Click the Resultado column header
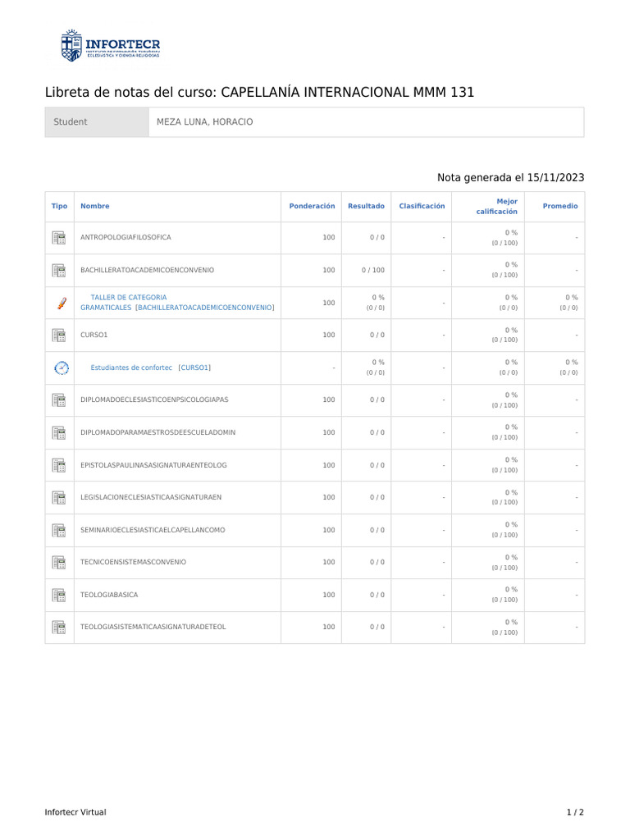The width and height of the screenshot is (630, 840). coord(366,207)
